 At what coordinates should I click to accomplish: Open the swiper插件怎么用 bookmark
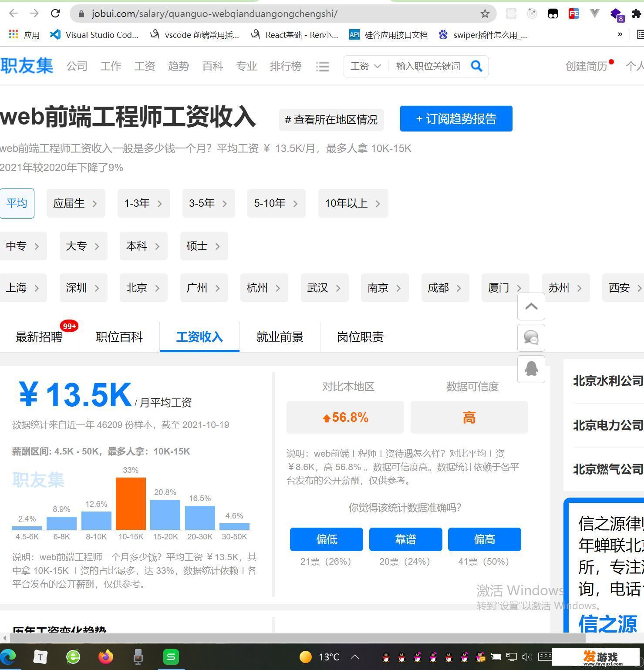483,35
